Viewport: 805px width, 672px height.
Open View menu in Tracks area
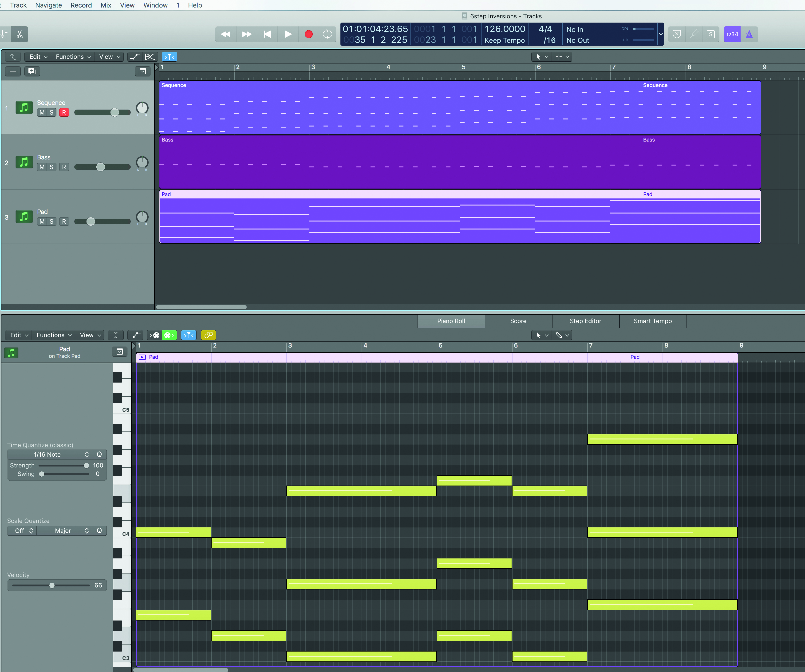[x=109, y=57]
